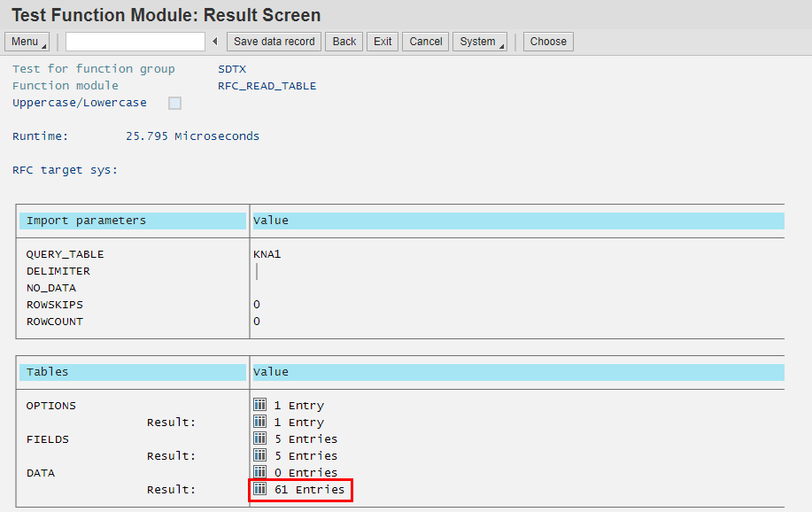
Task: Open table icon for OPTIONS Result row
Action: tap(260, 423)
